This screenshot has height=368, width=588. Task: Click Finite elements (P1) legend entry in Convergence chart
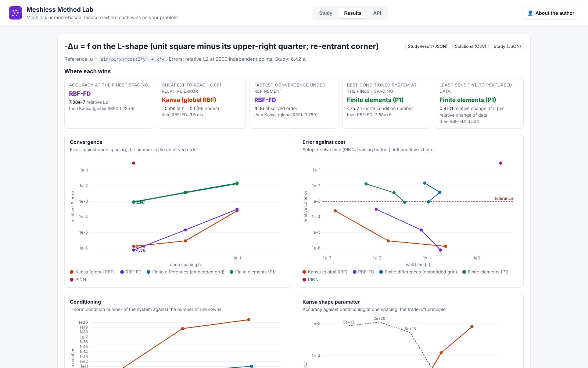point(253,272)
